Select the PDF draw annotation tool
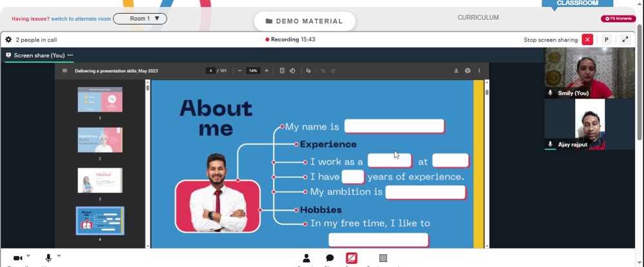The height and width of the screenshot is (267, 644). point(308,71)
